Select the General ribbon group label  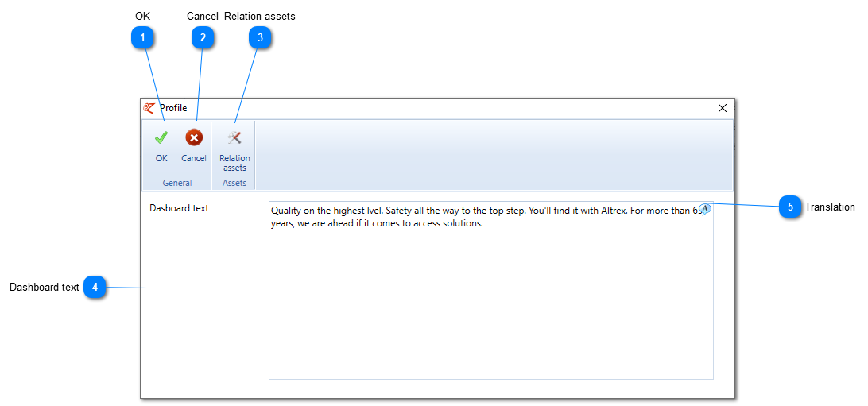click(177, 183)
